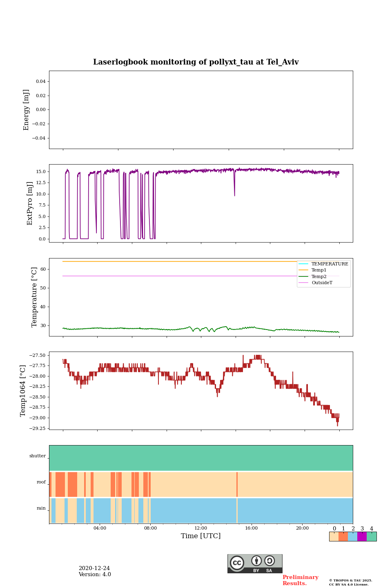Click the 12:00 time tick label
Viewport: 392px width, 588px height.
(201, 528)
